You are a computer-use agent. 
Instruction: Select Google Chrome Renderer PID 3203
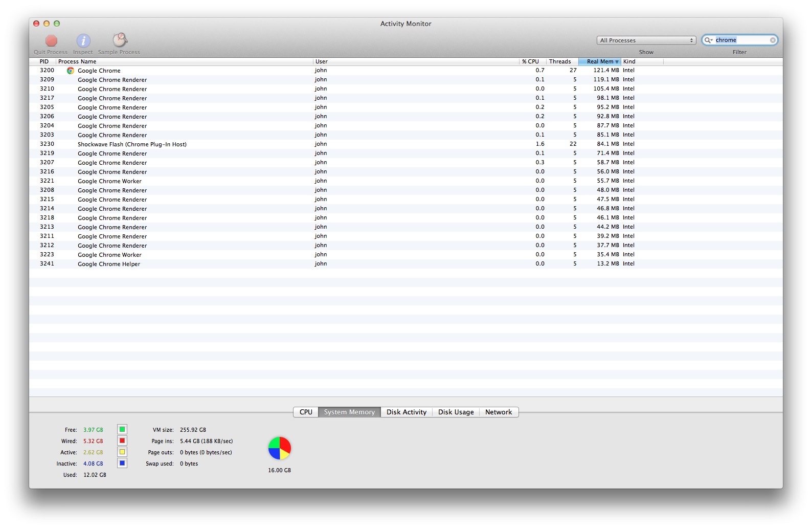pos(405,135)
